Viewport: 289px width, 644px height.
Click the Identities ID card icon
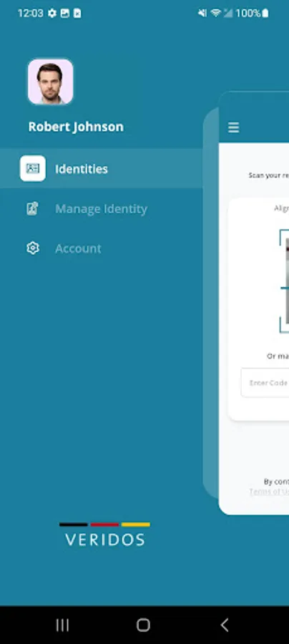click(x=33, y=168)
